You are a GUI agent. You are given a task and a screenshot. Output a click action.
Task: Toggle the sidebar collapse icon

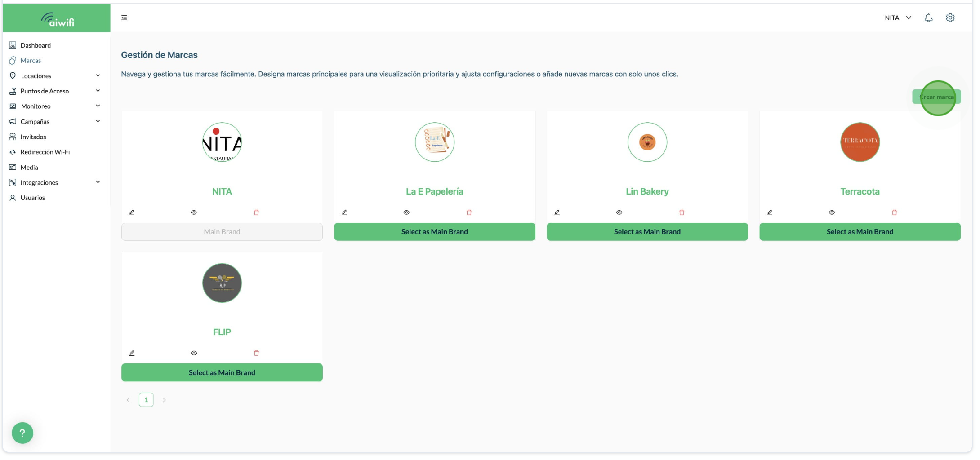124,18
